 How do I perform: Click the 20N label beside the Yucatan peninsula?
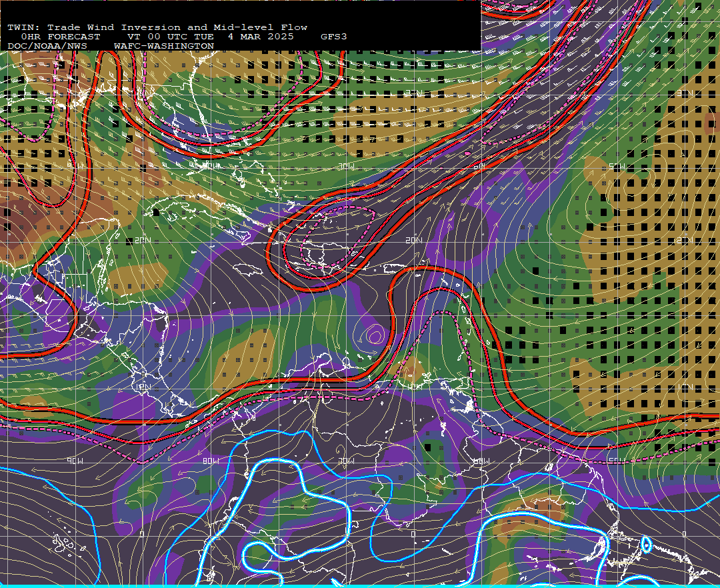(x=143, y=241)
